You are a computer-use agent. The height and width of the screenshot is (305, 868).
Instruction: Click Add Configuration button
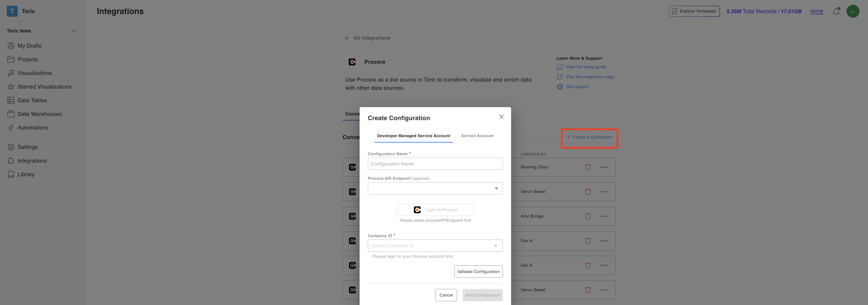click(482, 295)
